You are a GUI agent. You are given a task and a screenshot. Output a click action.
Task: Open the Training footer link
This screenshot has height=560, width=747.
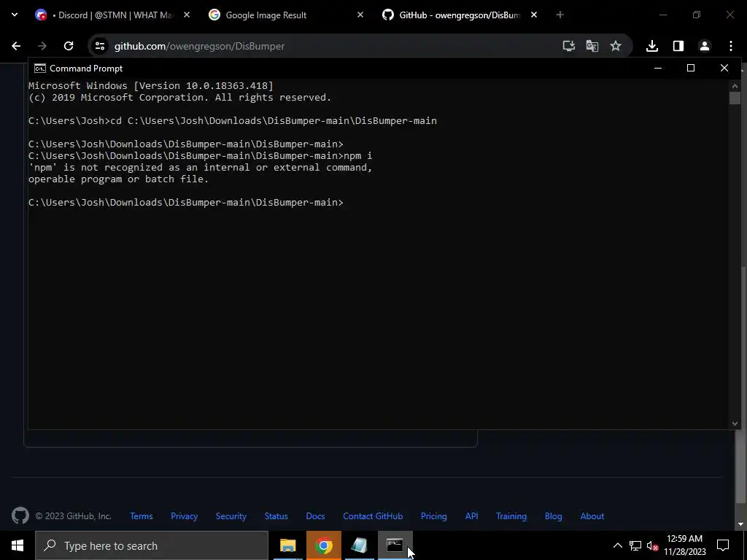511,516
